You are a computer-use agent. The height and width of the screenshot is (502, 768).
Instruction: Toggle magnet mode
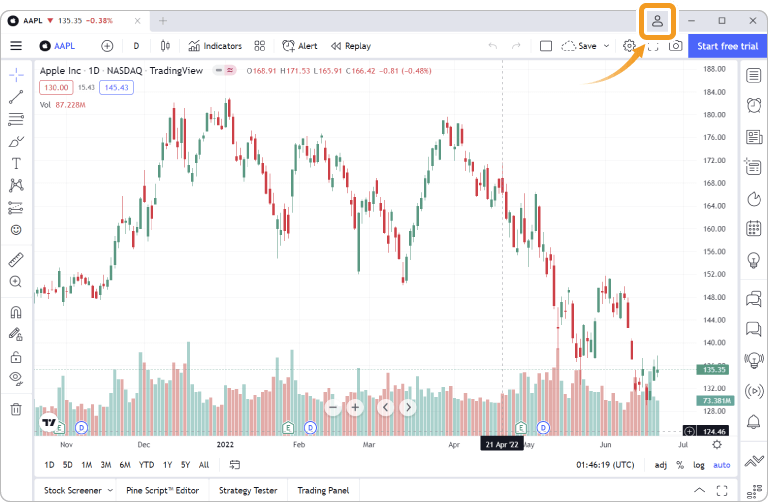(16, 312)
